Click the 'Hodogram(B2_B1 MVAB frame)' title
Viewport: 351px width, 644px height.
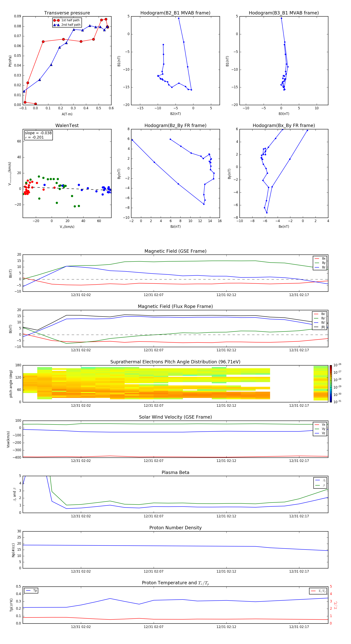[x=175, y=13]
